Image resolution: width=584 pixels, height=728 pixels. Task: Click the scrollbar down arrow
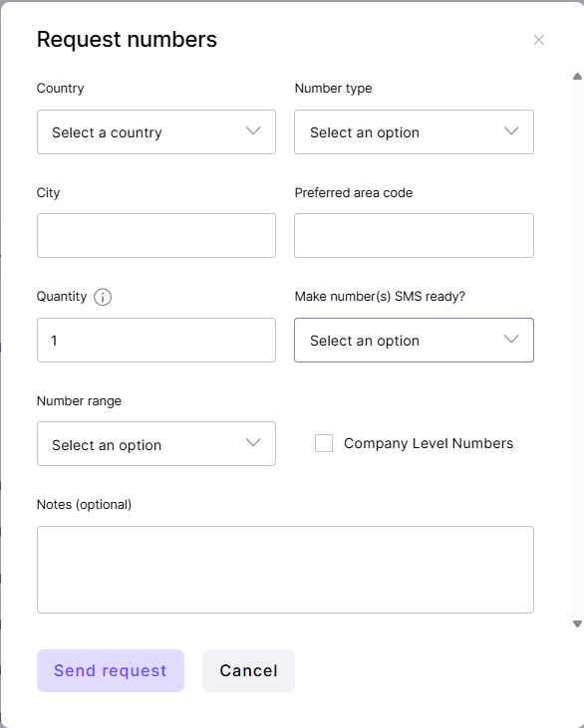pos(577,623)
